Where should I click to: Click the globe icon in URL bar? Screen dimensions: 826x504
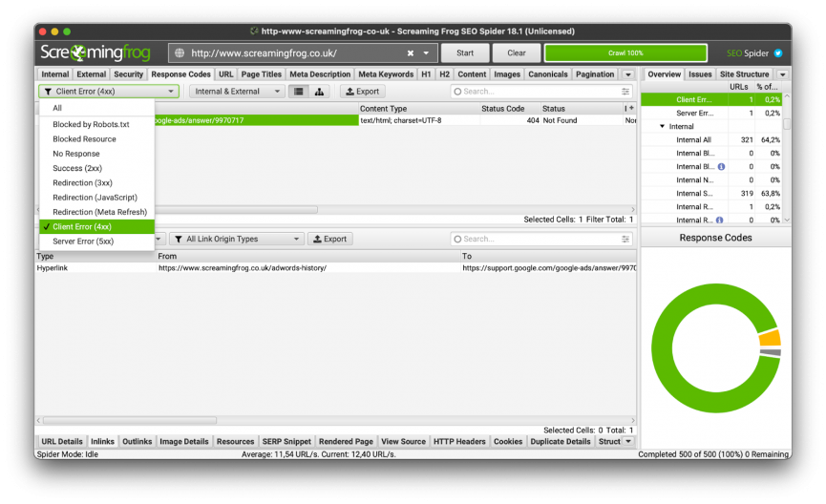pyautogui.click(x=180, y=53)
